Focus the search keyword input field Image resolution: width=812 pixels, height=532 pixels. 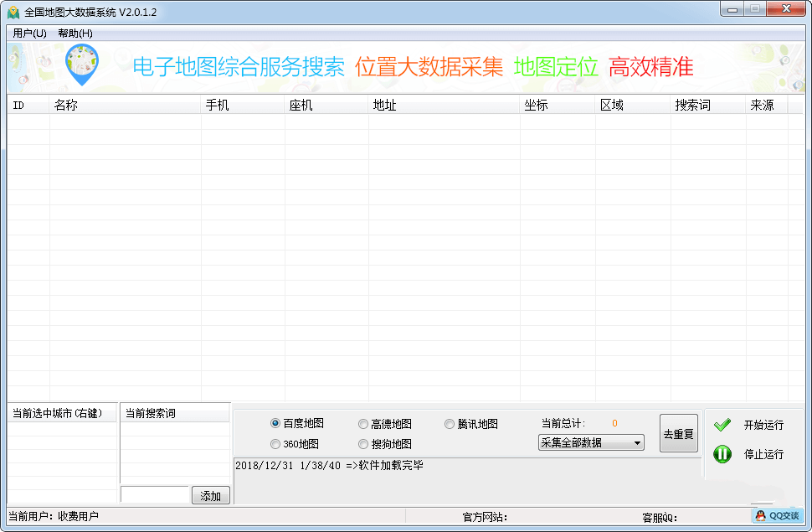pyautogui.click(x=155, y=494)
